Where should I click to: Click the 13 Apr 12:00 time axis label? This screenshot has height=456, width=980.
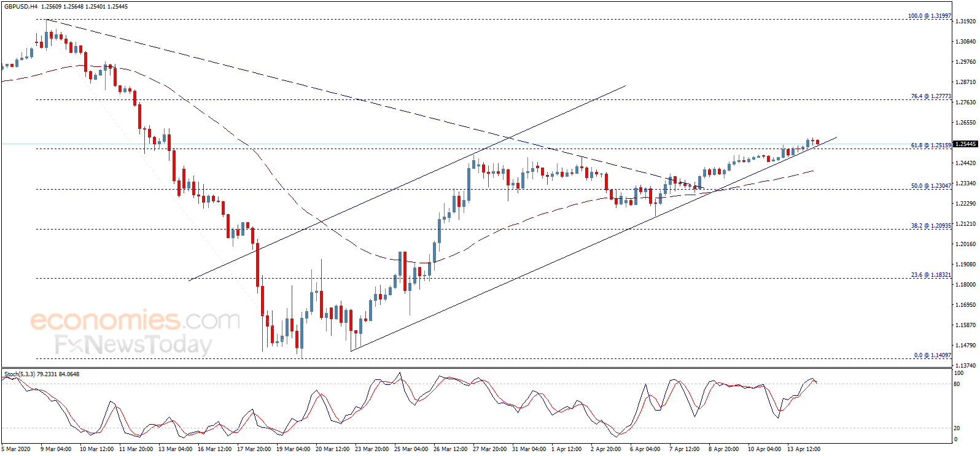point(803,449)
